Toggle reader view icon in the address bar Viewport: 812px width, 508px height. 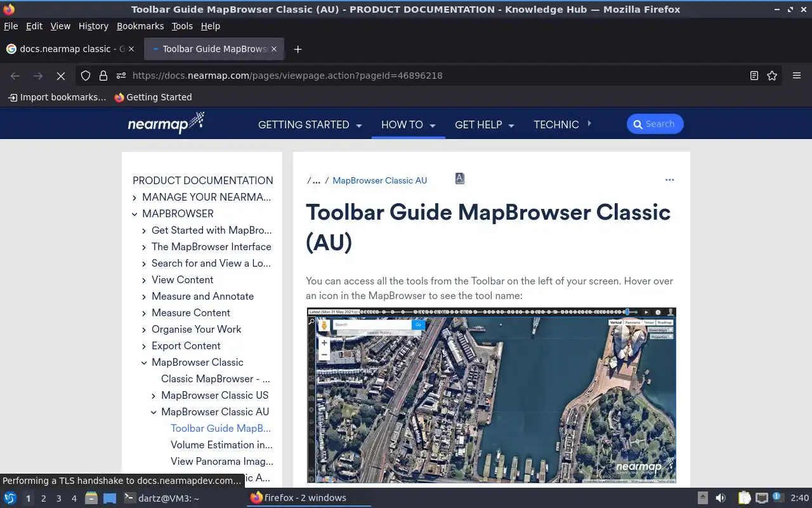point(754,76)
